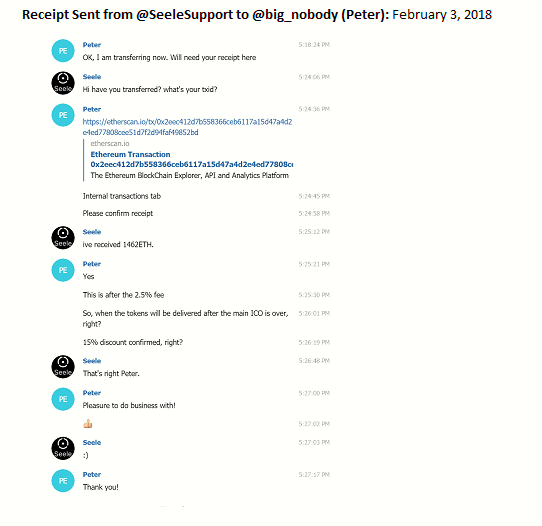The width and height of the screenshot is (542, 526).
Task: Click the link preview description text
Action: click(189, 176)
